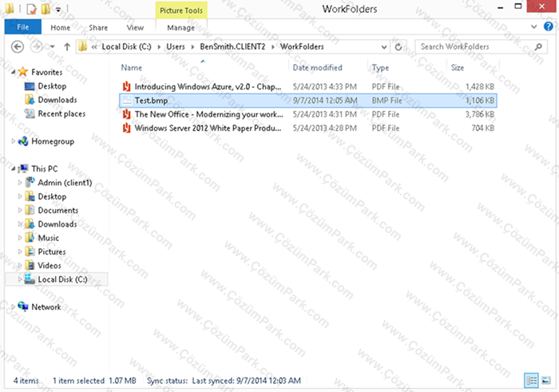Open the Videos folder
Viewport: 559px width, 392px height.
[x=50, y=266]
